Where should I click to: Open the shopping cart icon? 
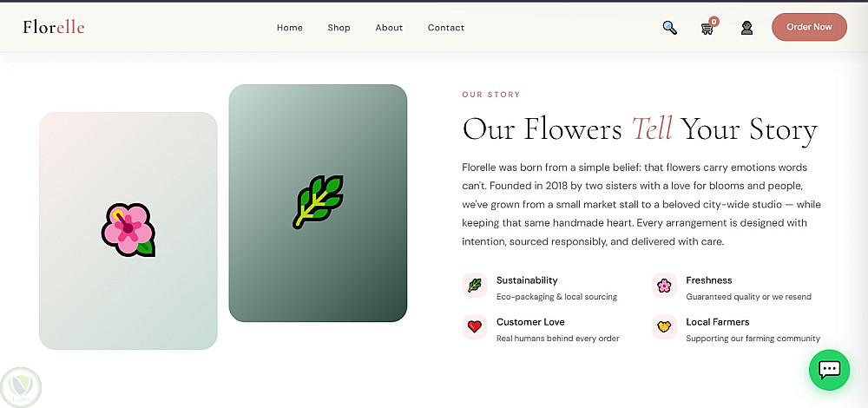tap(707, 29)
